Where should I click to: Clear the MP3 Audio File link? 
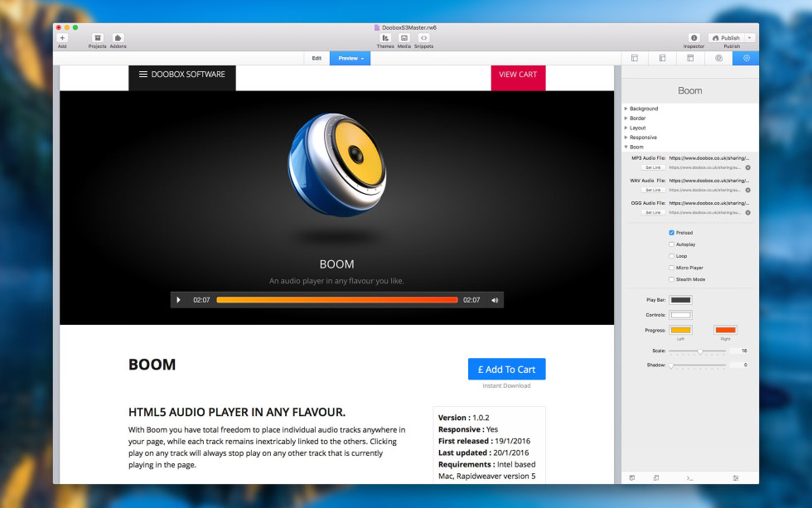tap(747, 167)
